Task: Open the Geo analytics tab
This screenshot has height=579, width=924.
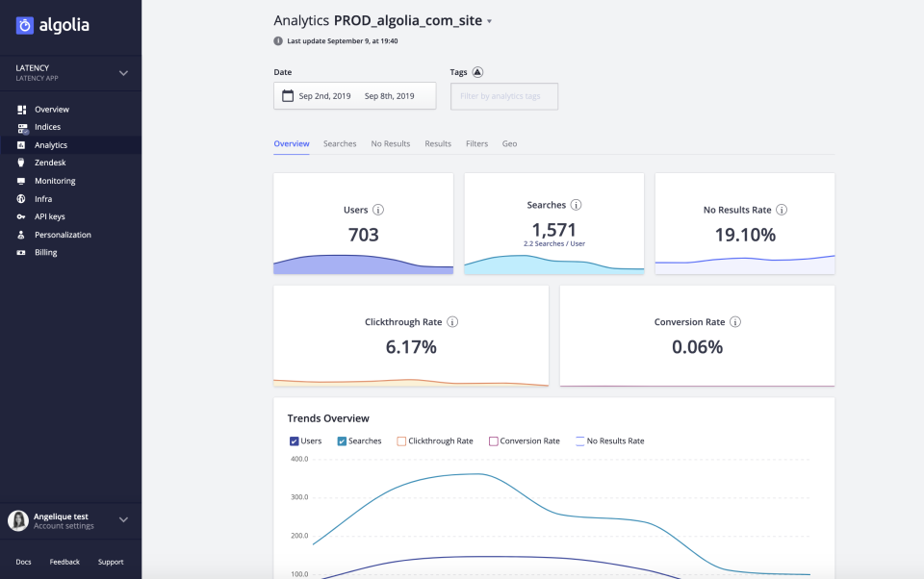Action: click(x=510, y=143)
